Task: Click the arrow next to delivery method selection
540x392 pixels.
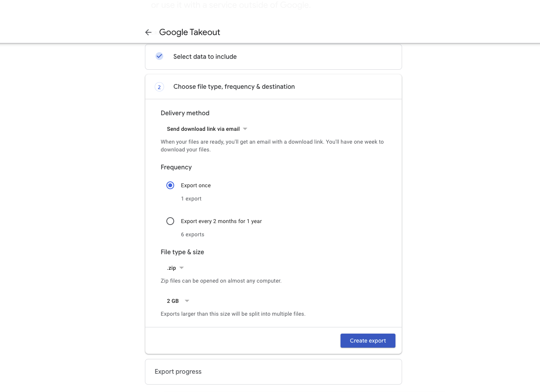Action: (x=245, y=129)
